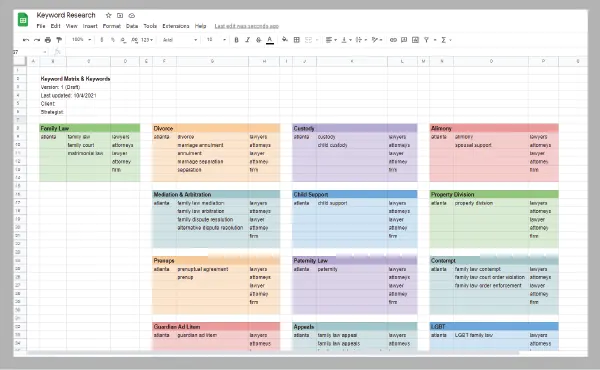Click the 'marriage annulment' cell
Viewport: 600px width, 370px height.
tap(212, 145)
